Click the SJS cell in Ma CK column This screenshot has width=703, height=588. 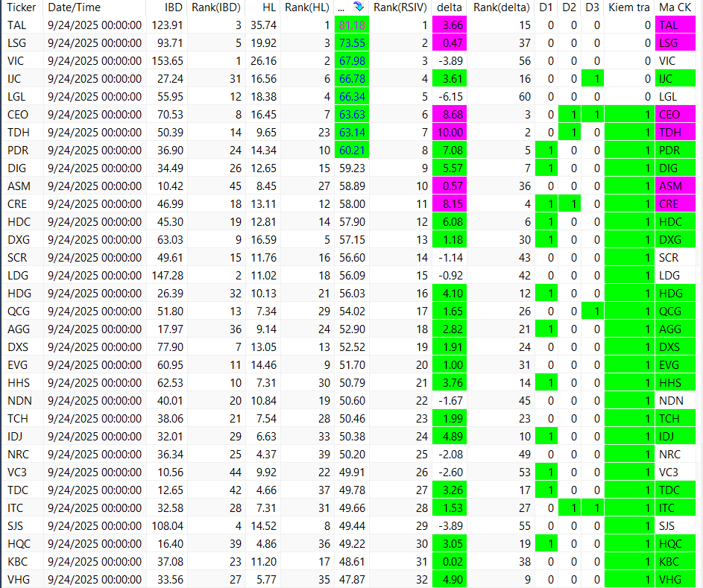pos(675,526)
